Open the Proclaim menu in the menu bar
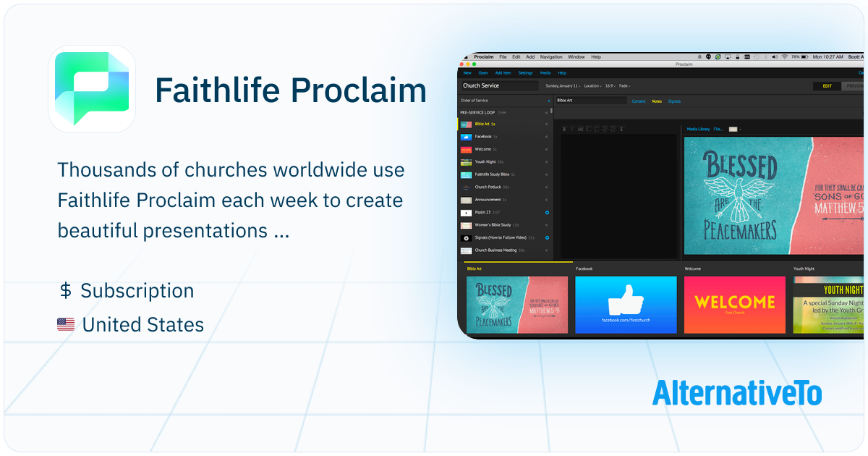 484,56
